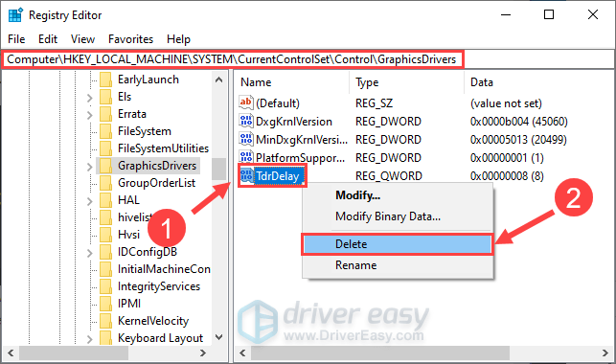Click tree pane scroll up arrow

219,80
